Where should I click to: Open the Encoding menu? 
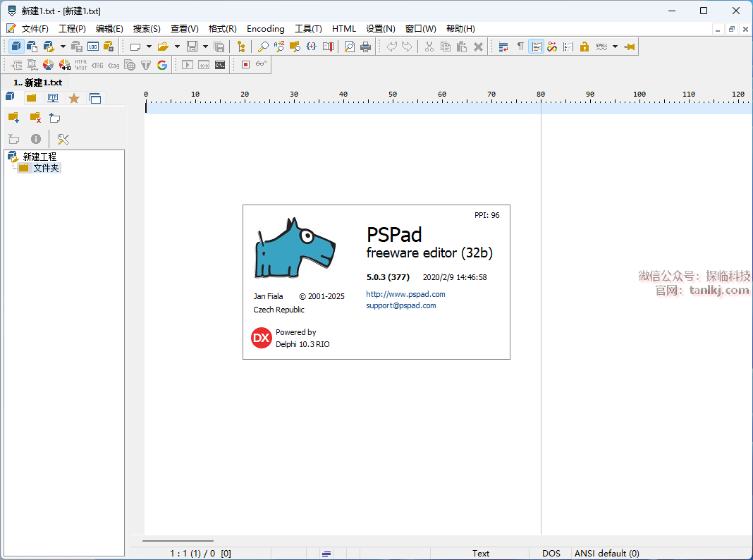tap(265, 29)
